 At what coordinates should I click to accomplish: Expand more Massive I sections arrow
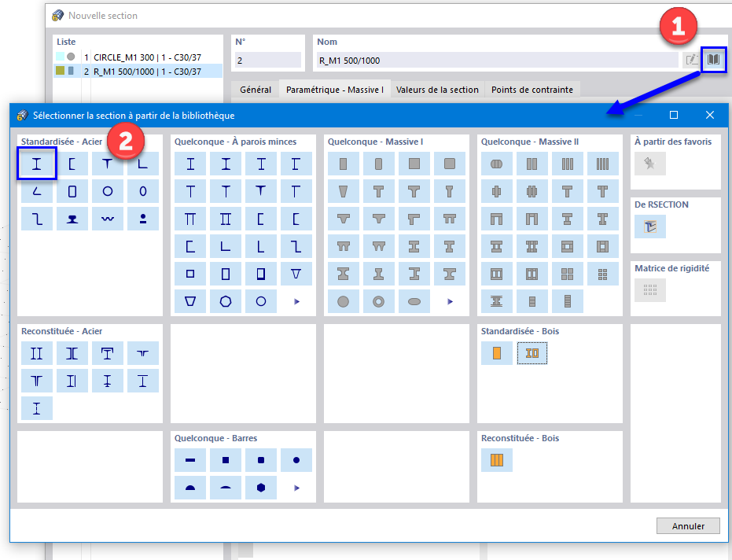pyautogui.click(x=450, y=302)
